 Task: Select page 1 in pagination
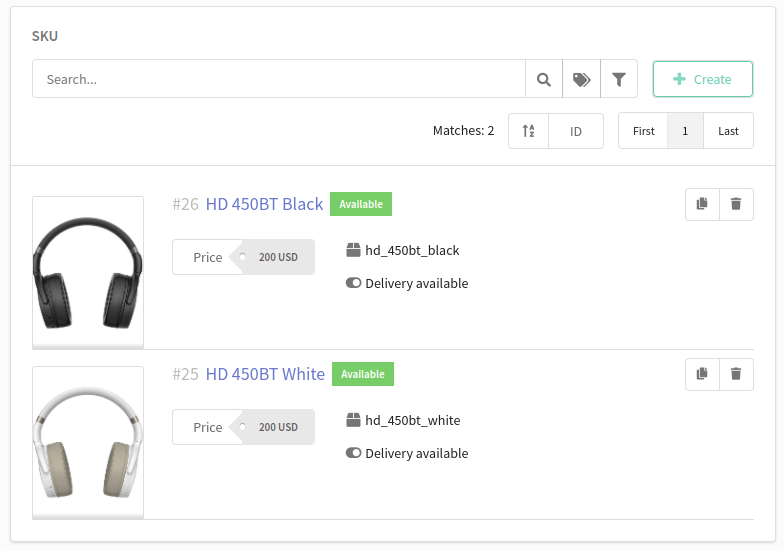(x=685, y=131)
